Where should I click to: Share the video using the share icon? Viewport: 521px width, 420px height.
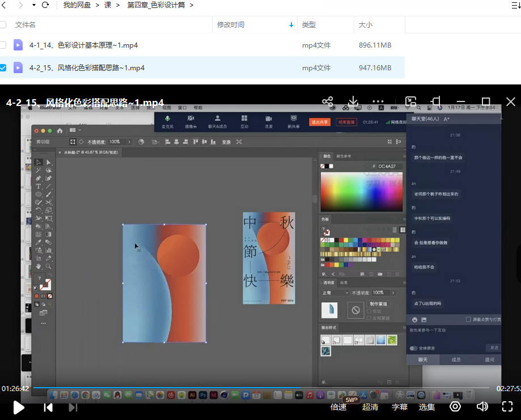tap(327, 101)
